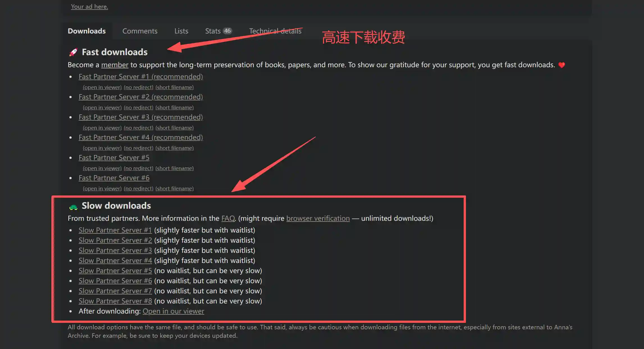Select the Downloads tab
The height and width of the screenshot is (349, 644).
pos(87,31)
